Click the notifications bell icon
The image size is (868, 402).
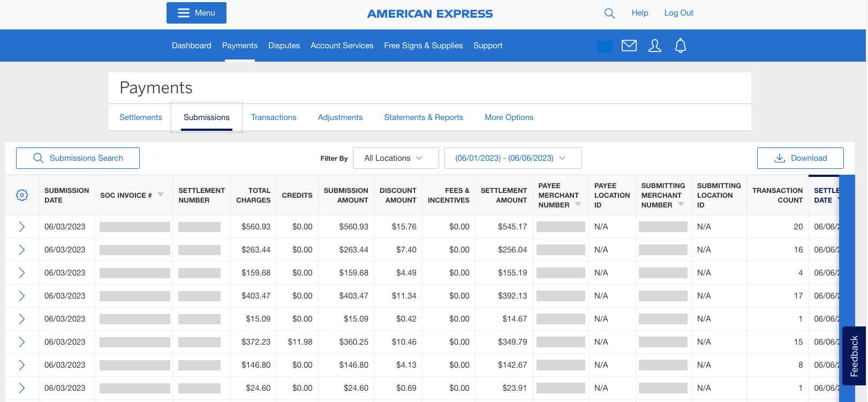680,46
